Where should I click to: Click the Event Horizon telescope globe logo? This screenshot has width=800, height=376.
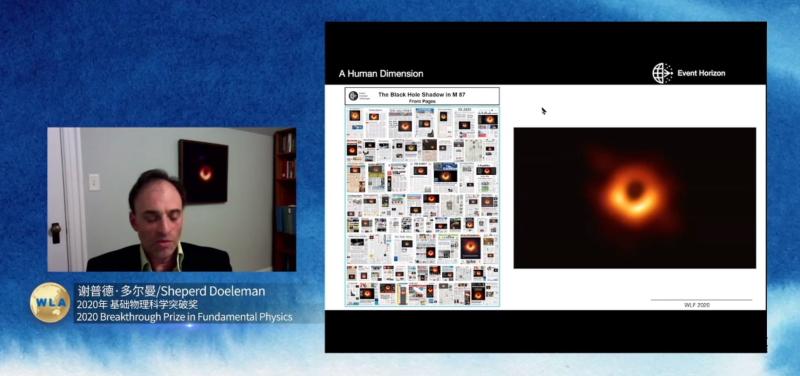662,73
